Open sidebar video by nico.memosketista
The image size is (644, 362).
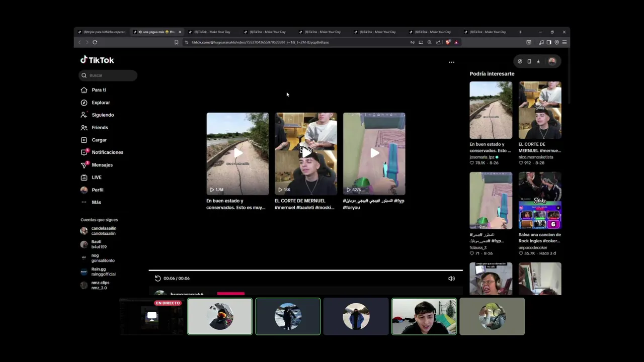point(540,110)
